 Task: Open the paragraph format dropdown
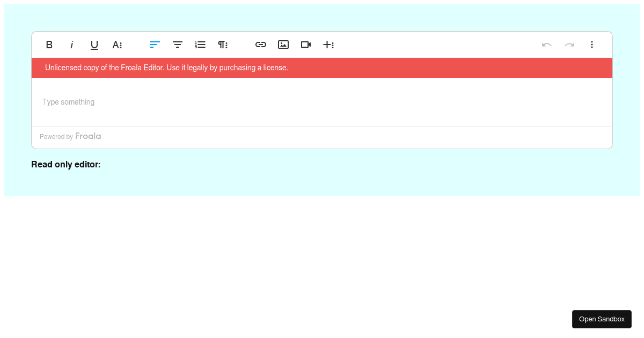tap(222, 45)
